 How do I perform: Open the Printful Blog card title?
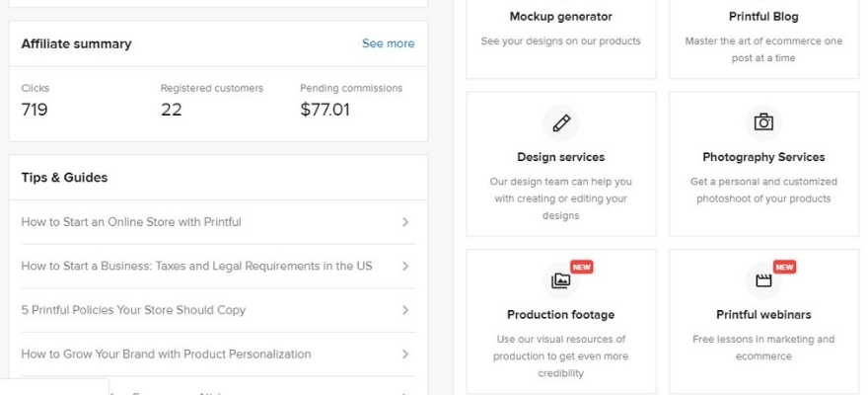tap(763, 17)
